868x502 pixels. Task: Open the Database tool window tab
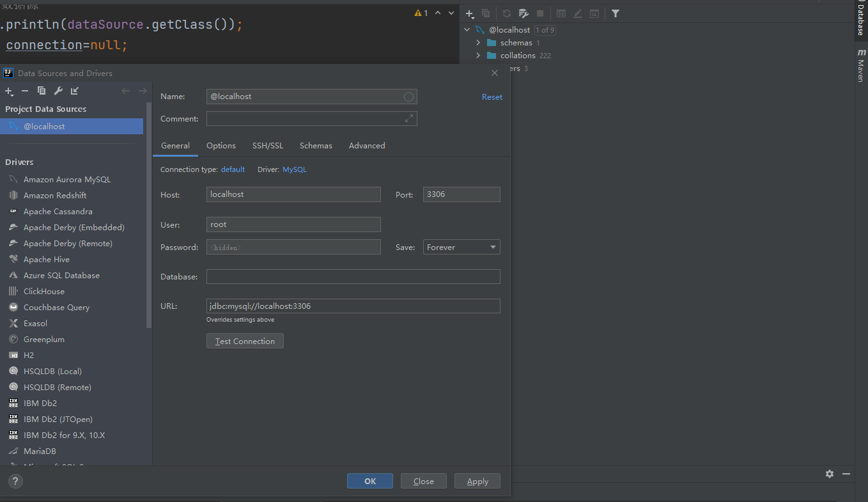coord(860,20)
